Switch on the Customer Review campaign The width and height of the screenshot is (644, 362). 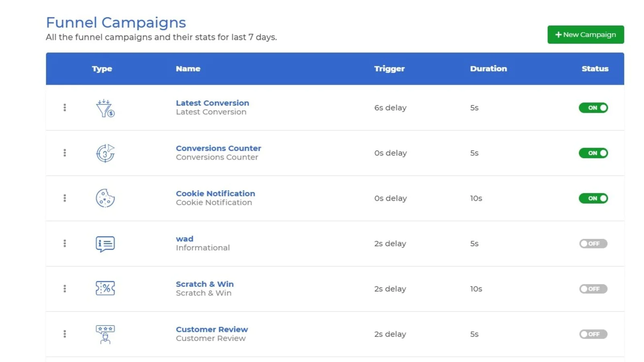593,334
